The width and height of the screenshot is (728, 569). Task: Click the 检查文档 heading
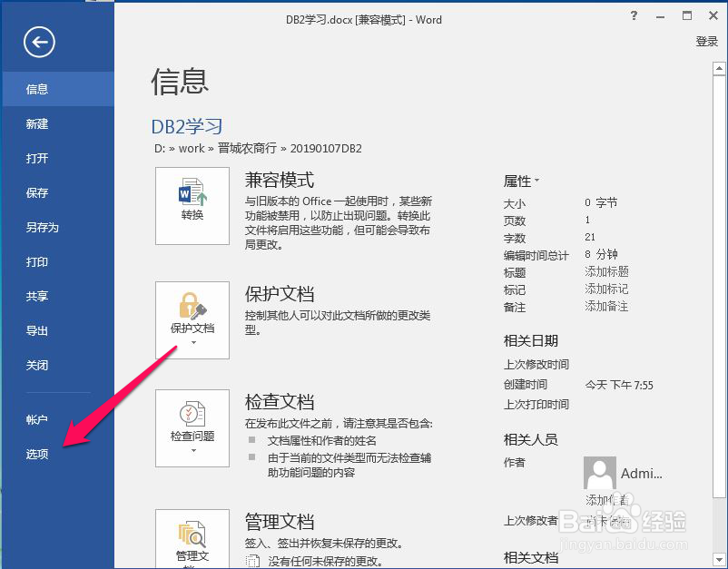280,402
